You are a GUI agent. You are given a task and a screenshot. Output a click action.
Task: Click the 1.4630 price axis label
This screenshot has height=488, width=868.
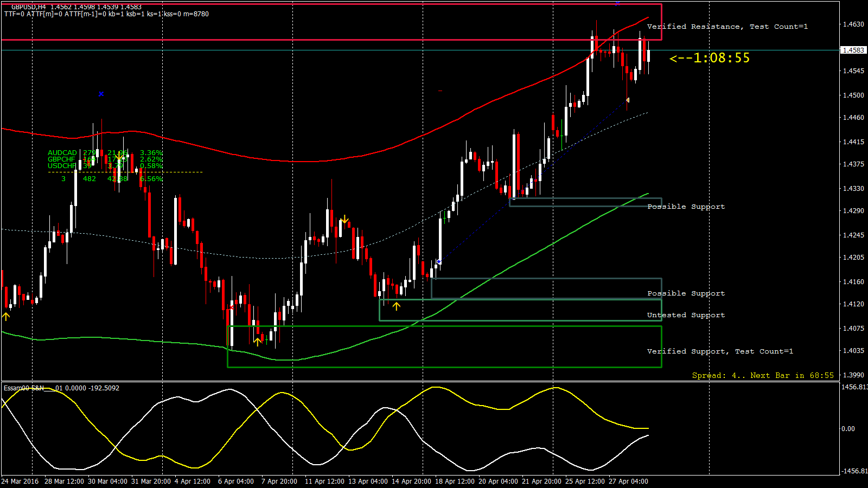(x=853, y=24)
